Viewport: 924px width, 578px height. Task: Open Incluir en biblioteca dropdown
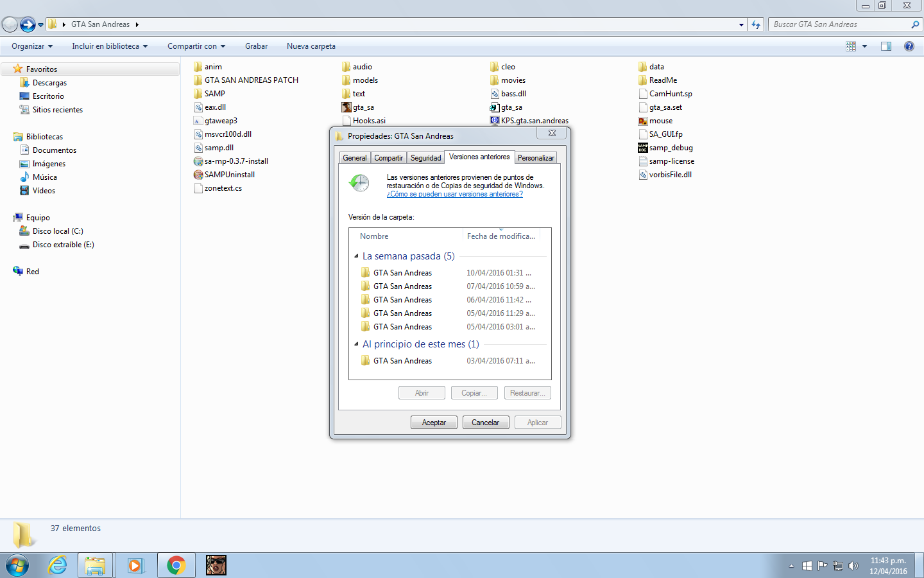point(110,46)
